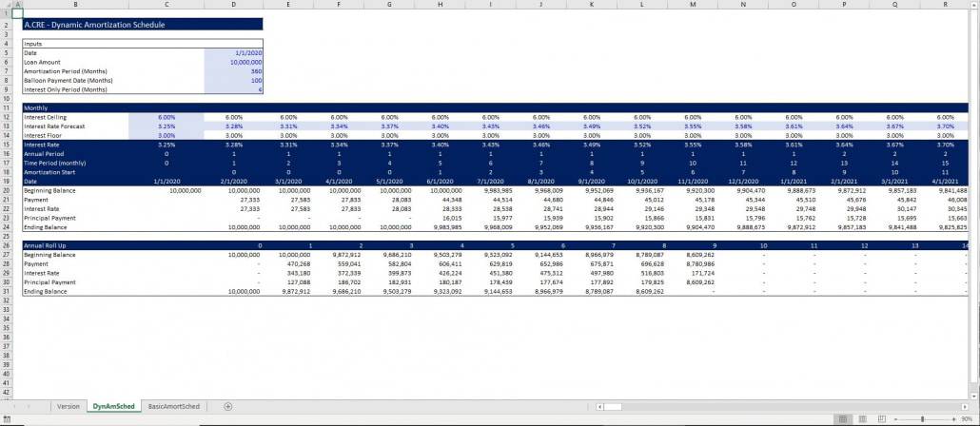980x426 pixels.
Task: Switch to Page Layout view icon
Action: (x=861, y=419)
